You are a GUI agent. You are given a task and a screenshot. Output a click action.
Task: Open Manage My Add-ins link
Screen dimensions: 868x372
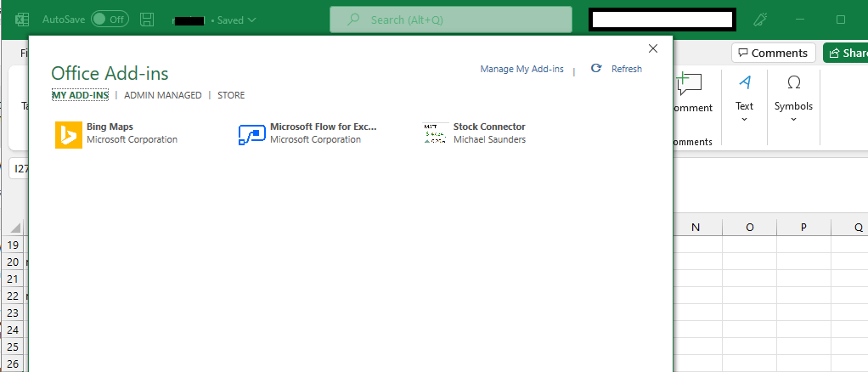click(522, 69)
